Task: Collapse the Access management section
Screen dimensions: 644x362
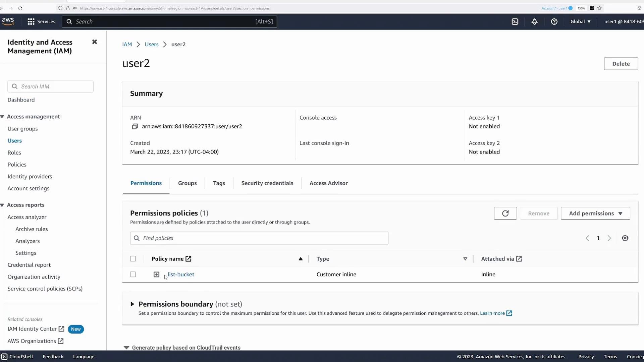Action: click(x=2, y=117)
